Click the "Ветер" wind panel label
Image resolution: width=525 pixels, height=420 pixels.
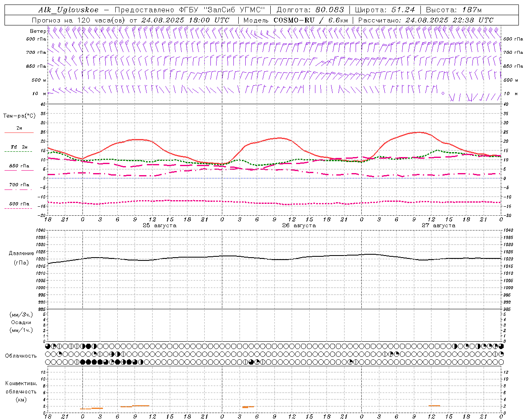(38, 31)
